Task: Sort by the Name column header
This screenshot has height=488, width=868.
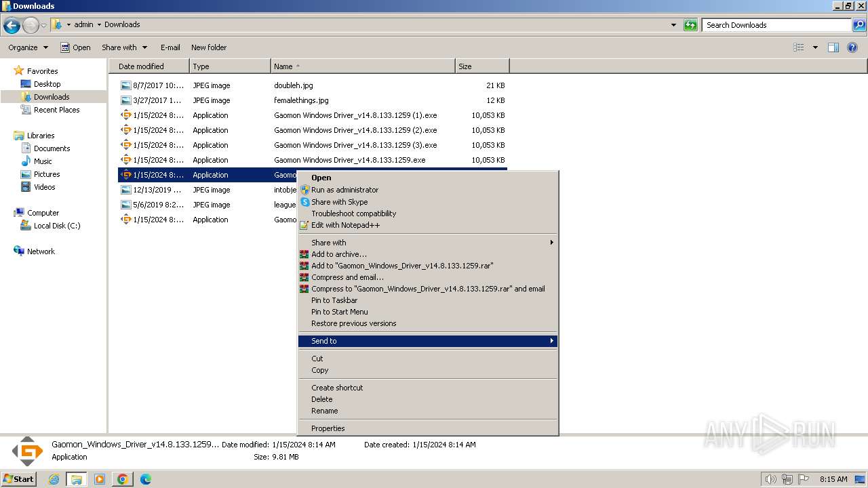Action: click(x=363, y=66)
